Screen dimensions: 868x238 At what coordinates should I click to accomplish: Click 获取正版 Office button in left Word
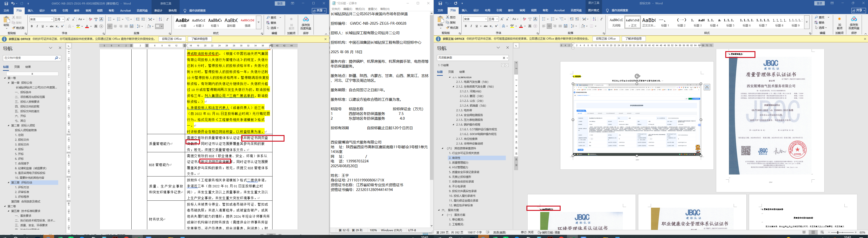point(172,39)
